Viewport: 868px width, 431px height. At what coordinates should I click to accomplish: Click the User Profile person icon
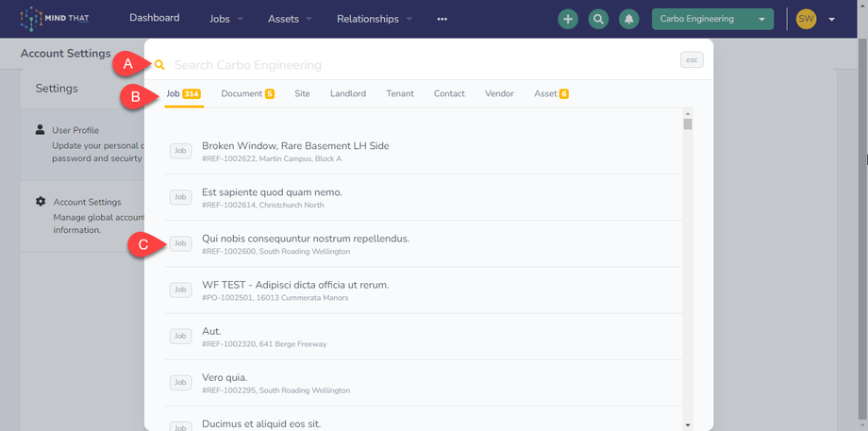pos(41,130)
